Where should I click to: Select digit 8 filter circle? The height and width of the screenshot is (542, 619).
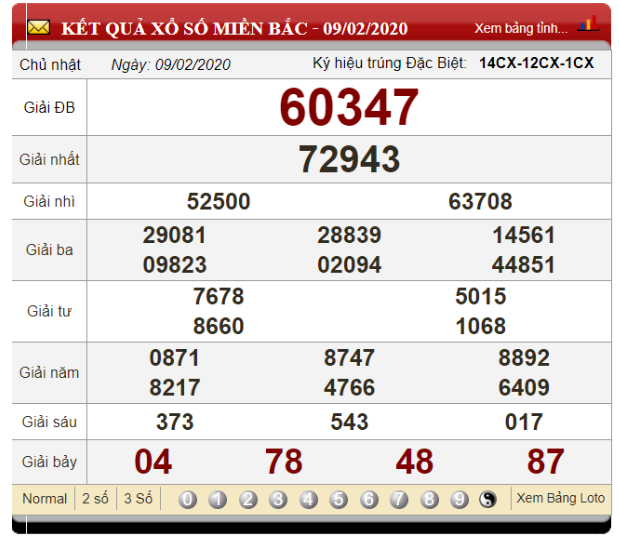[x=429, y=499]
